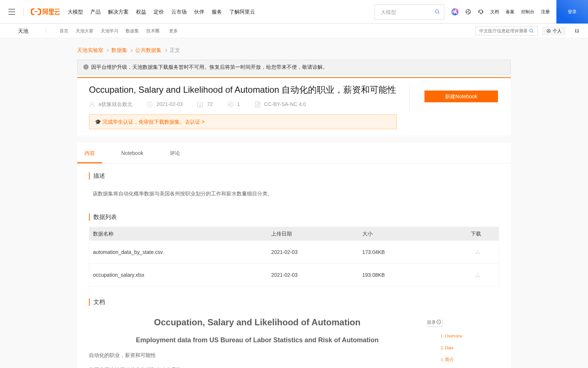This screenshot has height=368, width=588.
Task: Open 技术圈 nav item
Action: pos(153,31)
